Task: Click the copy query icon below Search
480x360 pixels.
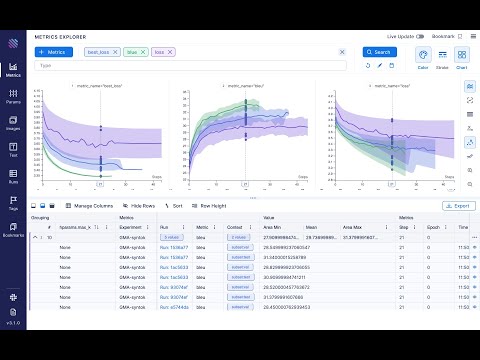Action: coord(392,66)
